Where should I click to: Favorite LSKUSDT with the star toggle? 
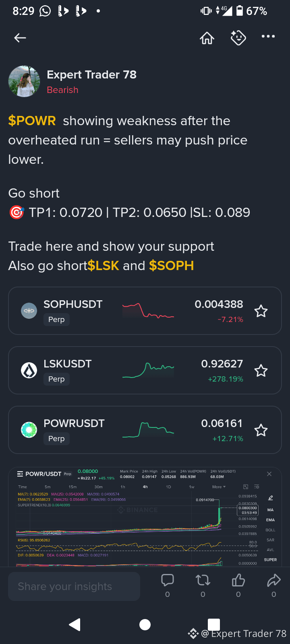261,371
